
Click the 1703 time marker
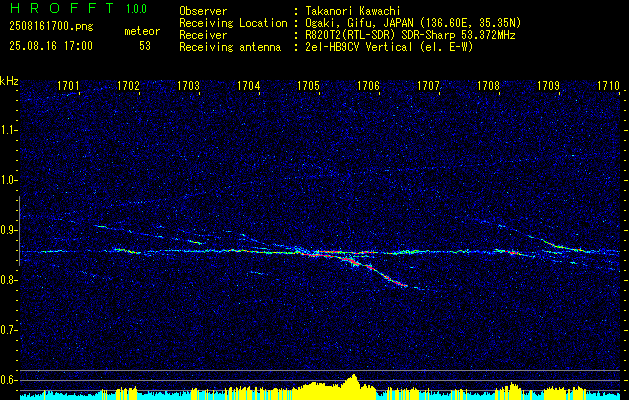[189, 85]
